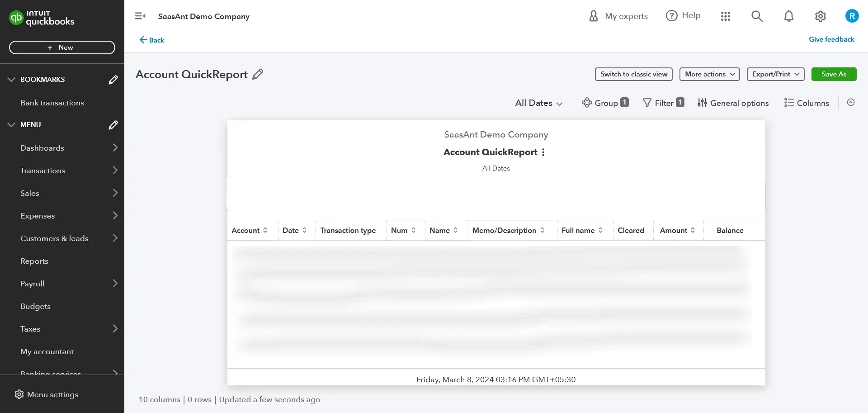Viewport: 868px width, 413px height.
Task: Edit menu with the pencil icon
Action: point(113,125)
